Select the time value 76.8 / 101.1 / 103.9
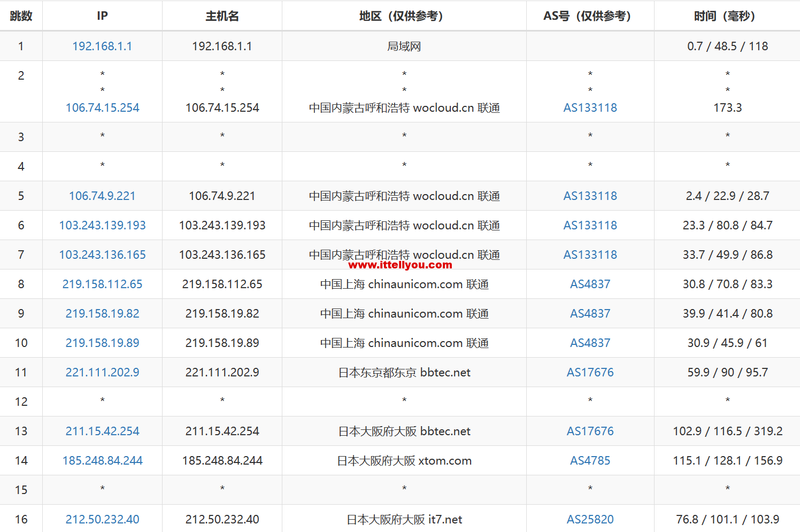The width and height of the screenshot is (800, 532). pos(727,520)
